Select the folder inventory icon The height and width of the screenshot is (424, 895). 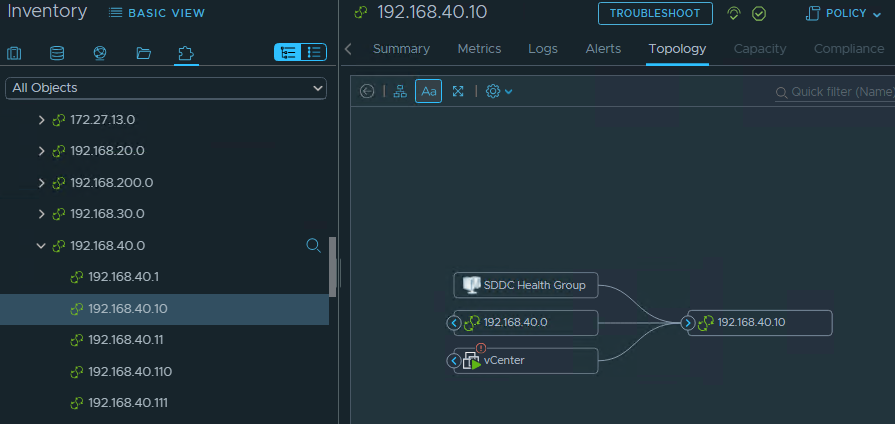pos(143,53)
